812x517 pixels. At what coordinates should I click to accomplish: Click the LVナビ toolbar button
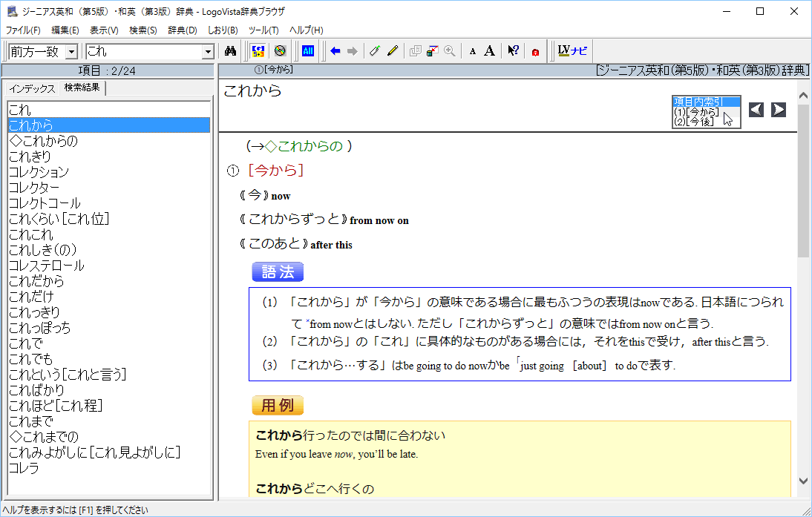572,51
